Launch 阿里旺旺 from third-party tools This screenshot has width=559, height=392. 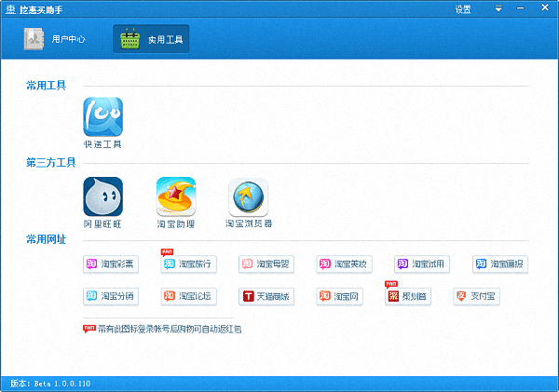[102, 196]
